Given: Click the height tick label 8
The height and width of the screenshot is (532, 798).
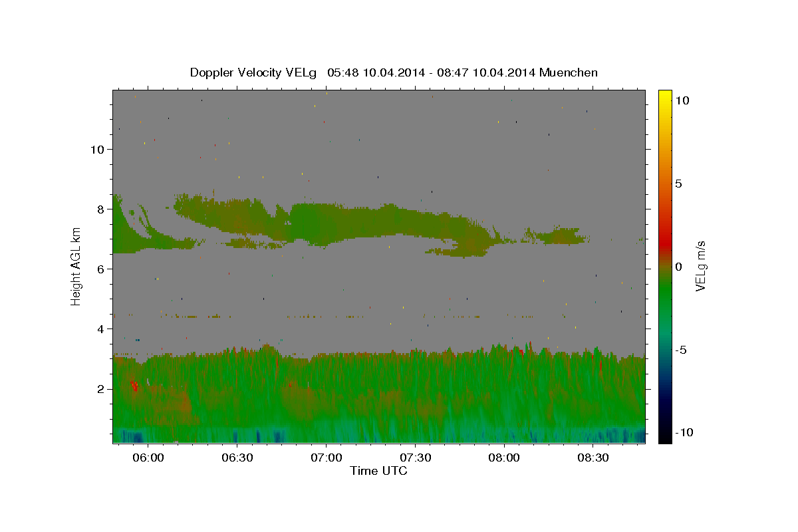Looking at the screenshot, I should [102, 209].
